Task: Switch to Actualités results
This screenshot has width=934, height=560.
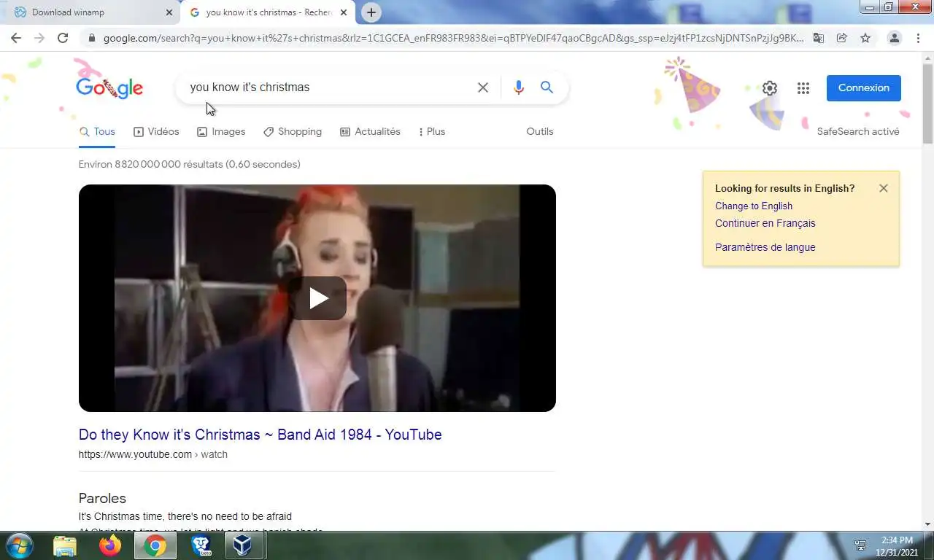Action: [x=370, y=132]
